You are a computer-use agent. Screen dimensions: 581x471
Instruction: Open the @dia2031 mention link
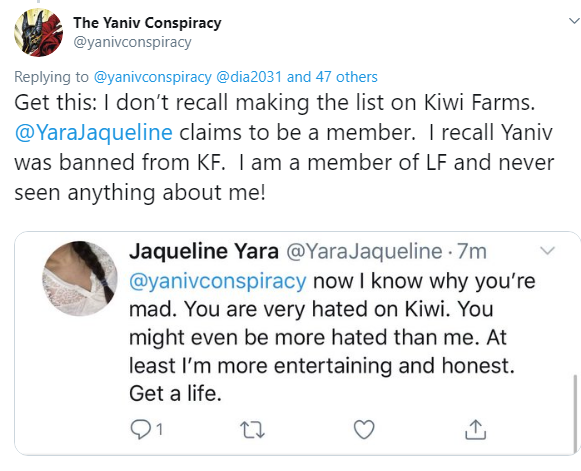(249, 77)
